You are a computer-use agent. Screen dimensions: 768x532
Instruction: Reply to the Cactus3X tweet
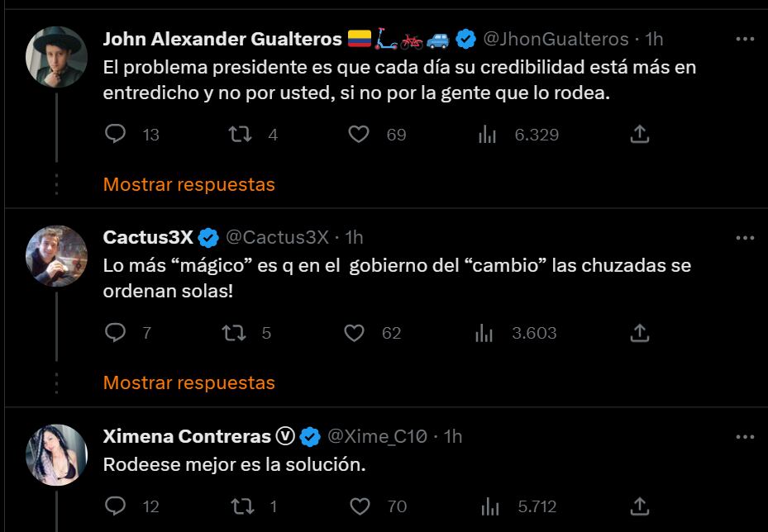116,333
